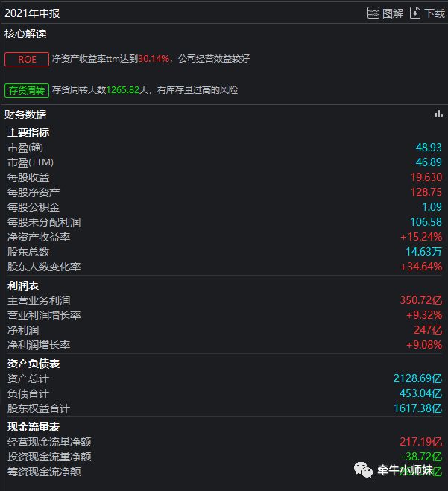
Task: Select the 资产总计 row label
Action: [x=28, y=379]
